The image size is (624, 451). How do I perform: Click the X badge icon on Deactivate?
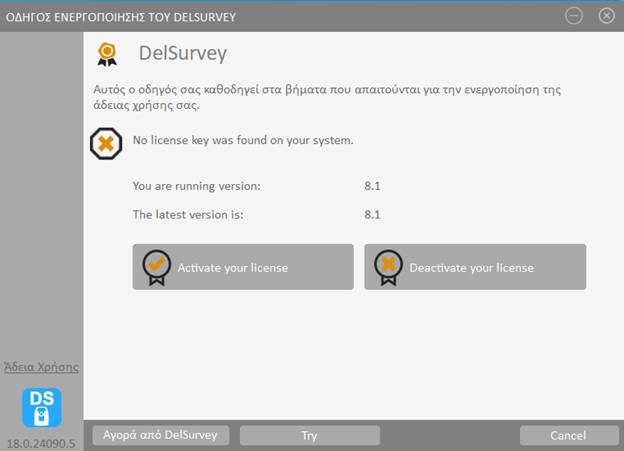click(x=388, y=267)
